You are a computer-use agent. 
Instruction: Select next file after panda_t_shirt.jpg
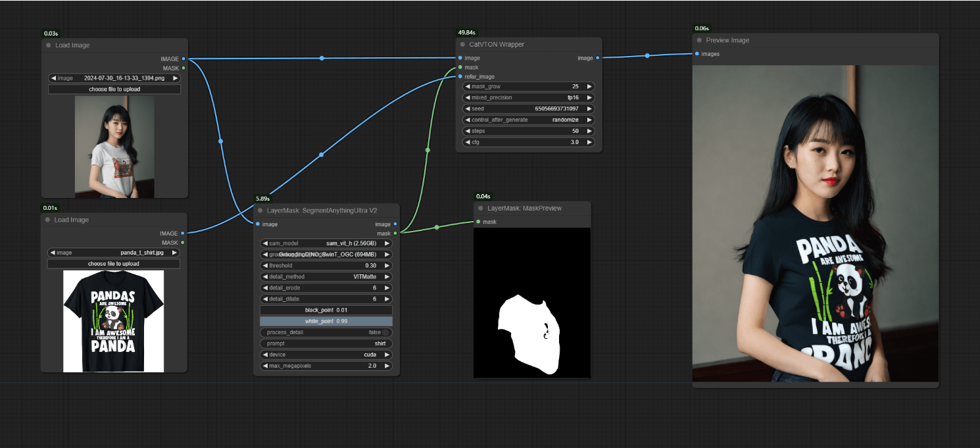point(175,253)
